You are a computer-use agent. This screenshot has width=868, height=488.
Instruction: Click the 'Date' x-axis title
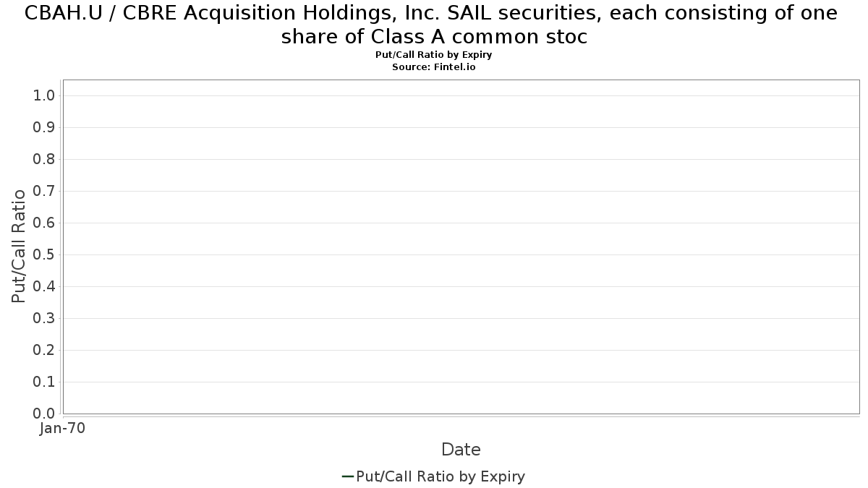click(x=461, y=450)
